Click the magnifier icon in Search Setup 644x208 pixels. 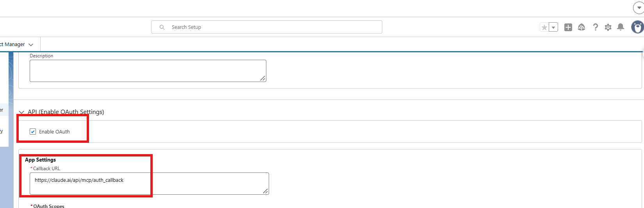tap(162, 27)
